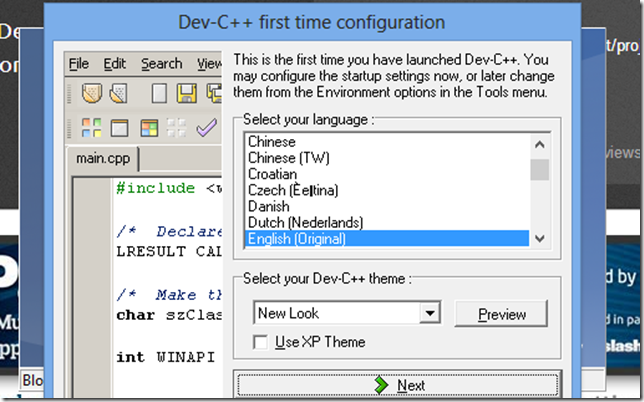
Task: Click the #include line in code preview
Action: (x=169, y=188)
